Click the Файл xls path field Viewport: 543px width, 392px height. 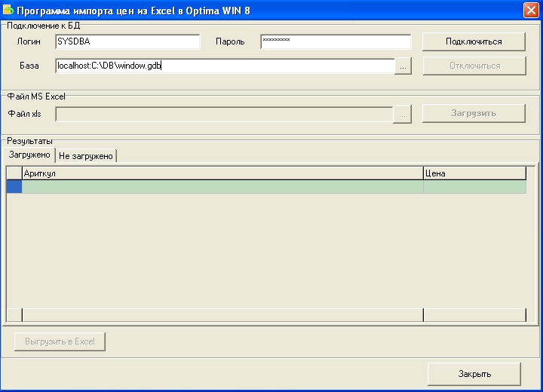point(224,114)
